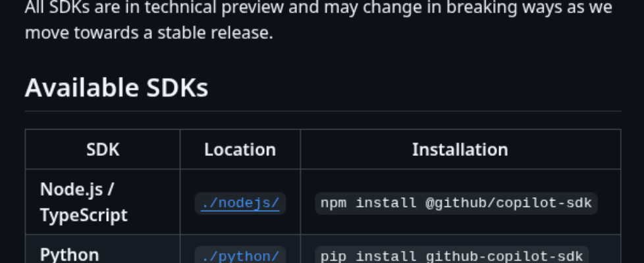
Task: Select the SDK column header
Action: point(103,149)
